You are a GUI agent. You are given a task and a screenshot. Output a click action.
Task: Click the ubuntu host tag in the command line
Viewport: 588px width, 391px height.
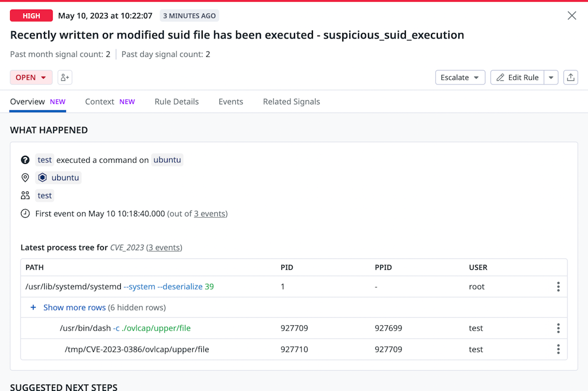(167, 160)
